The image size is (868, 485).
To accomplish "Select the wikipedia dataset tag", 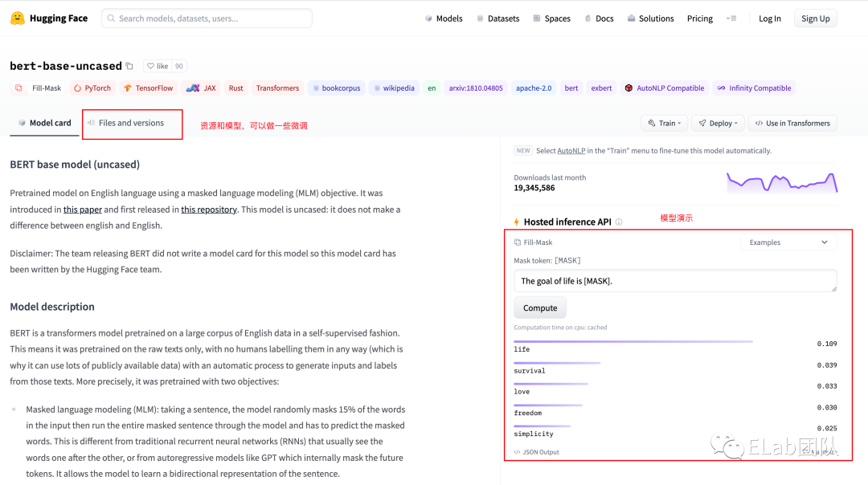I will coord(394,88).
